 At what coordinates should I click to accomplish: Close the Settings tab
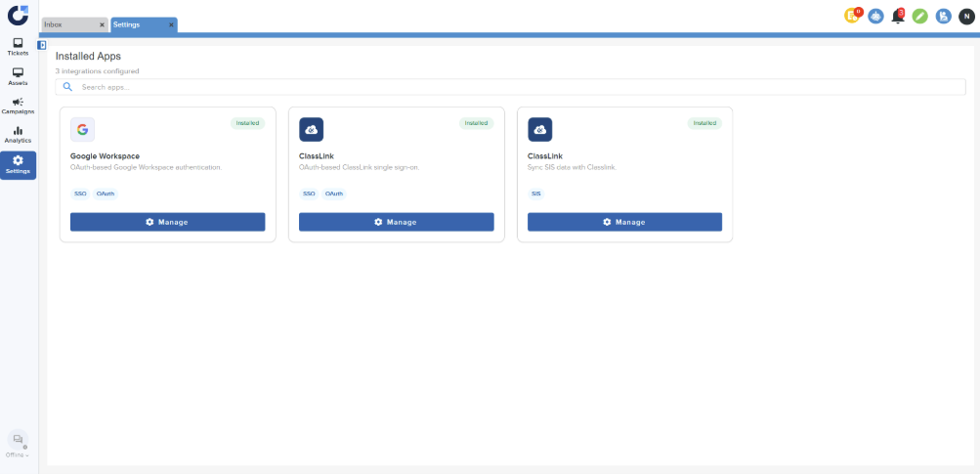(172, 24)
